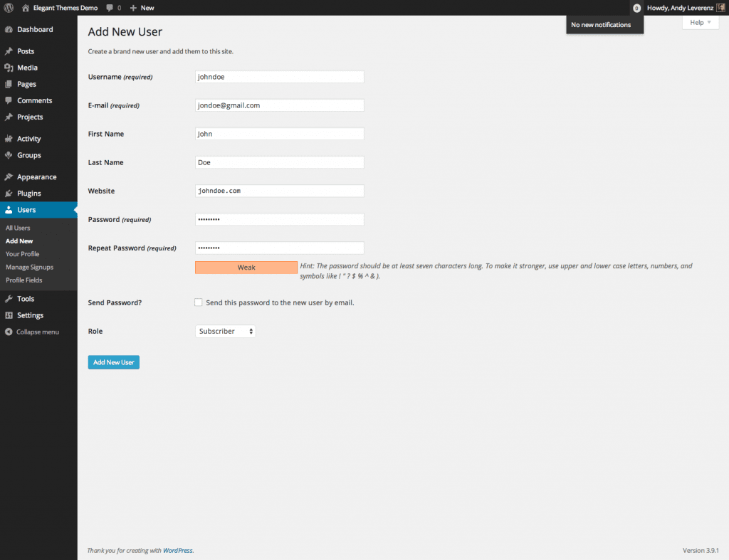Open All Users submenu item
Image resolution: width=729 pixels, height=560 pixels.
click(x=18, y=228)
